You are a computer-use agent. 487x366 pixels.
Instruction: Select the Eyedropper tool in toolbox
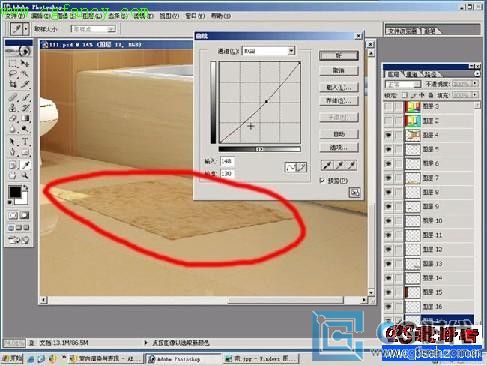coord(25,165)
